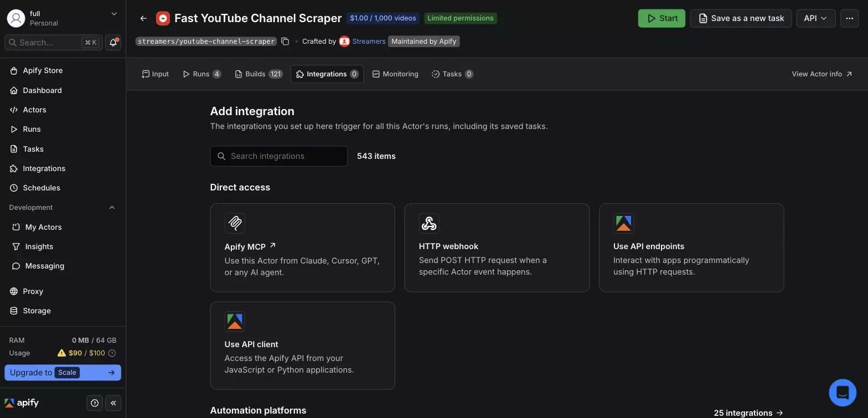Open the Tasks tab
This screenshot has width=868, height=418.
click(x=452, y=74)
